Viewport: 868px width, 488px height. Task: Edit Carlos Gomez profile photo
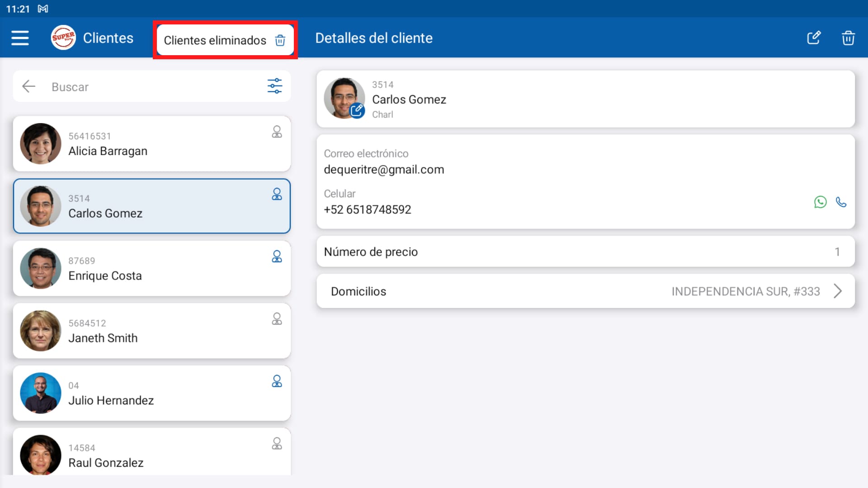coord(357,110)
